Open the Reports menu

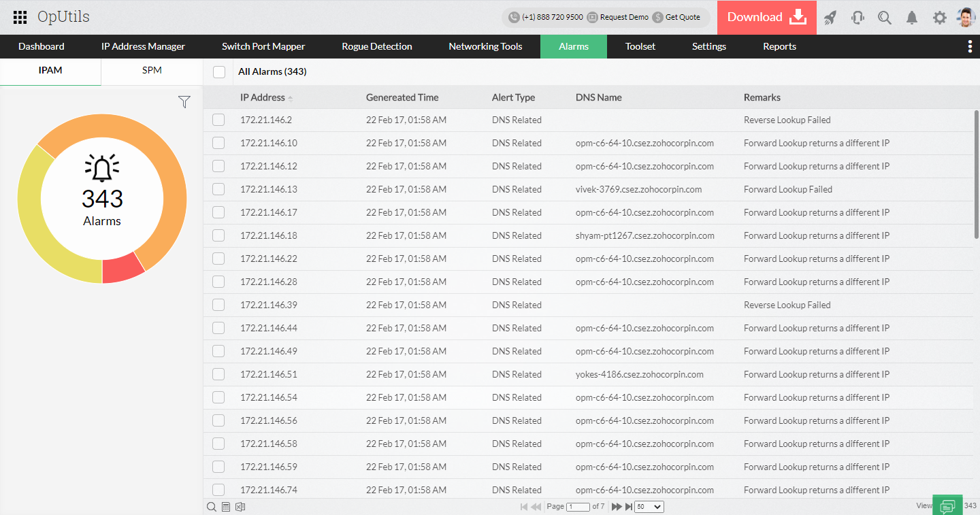(x=780, y=46)
